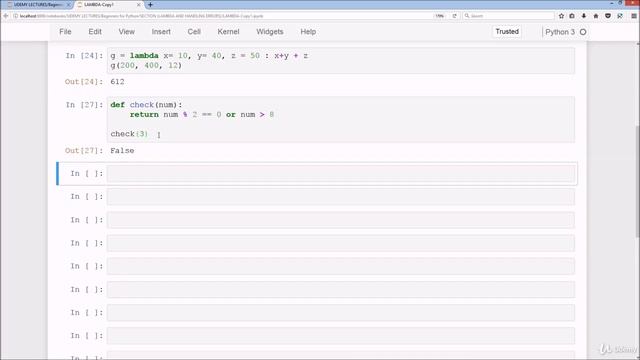Open the Insert menu
The image size is (640, 360).
tap(161, 32)
